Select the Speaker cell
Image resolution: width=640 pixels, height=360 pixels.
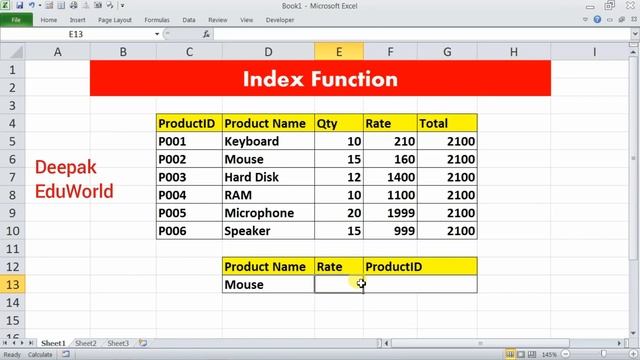click(x=268, y=231)
